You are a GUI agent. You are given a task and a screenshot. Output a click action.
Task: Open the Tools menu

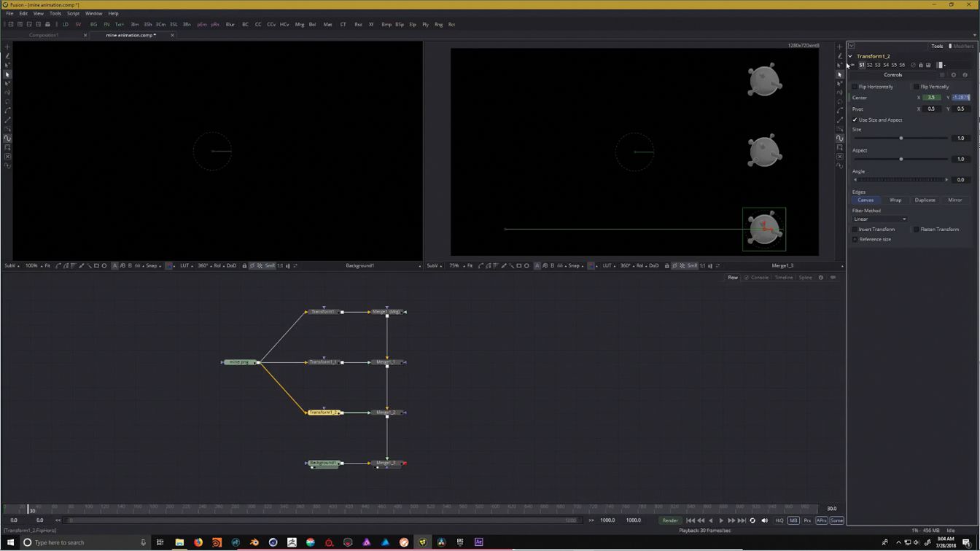point(55,13)
